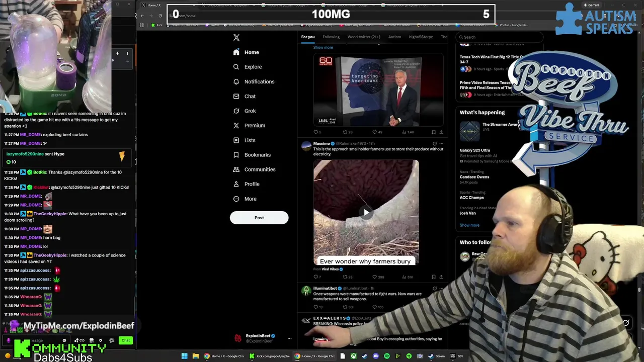
Task: Reload page in Chrome toolbar
Action: [160, 16]
